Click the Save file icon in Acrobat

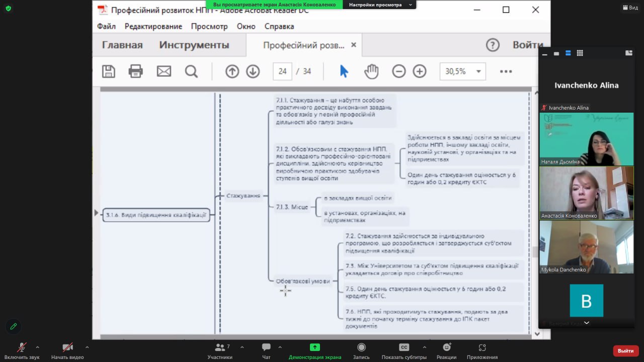click(109, 71)
